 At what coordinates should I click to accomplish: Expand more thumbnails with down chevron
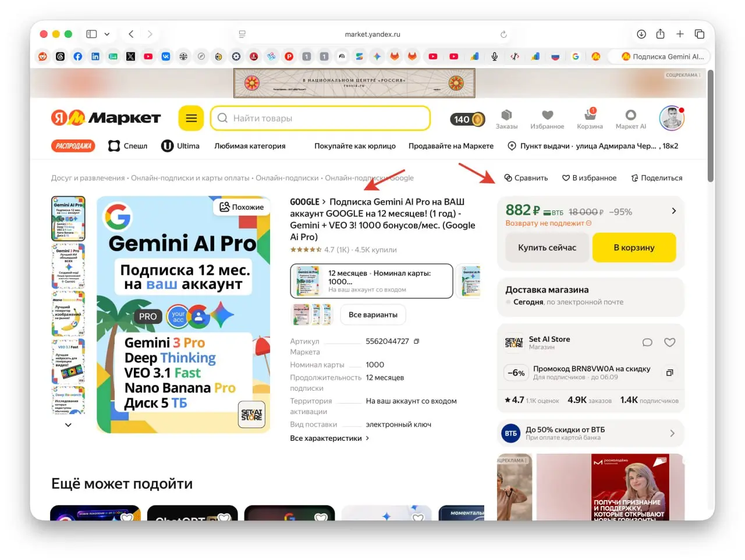point(68,425)
